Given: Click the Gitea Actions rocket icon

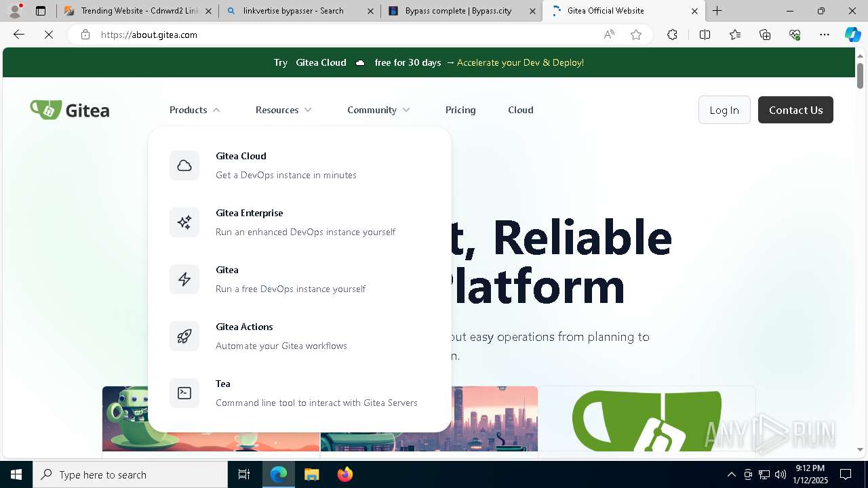Looking at the screenshot, I should coord(184,336).
